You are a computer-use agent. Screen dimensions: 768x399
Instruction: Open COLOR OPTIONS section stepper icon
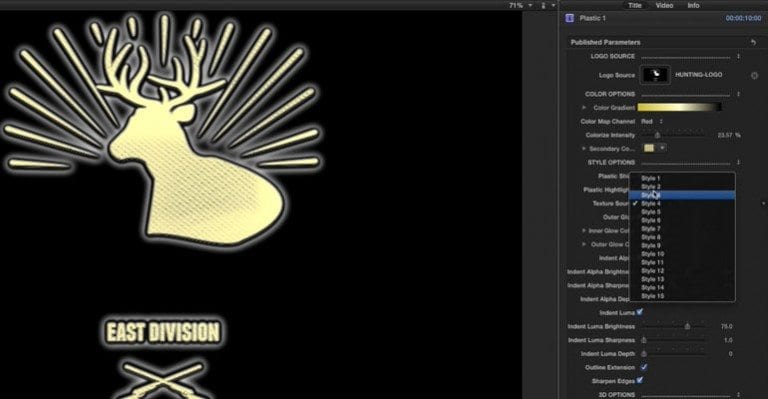tap(739, 94)
